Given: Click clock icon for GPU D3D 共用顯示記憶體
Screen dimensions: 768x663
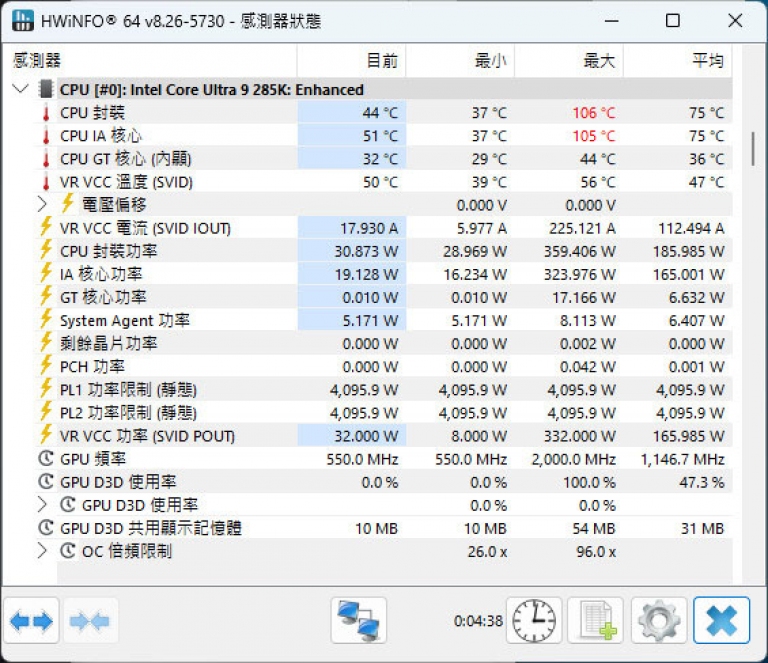Looking at the screenshot, I should (46, 528).
